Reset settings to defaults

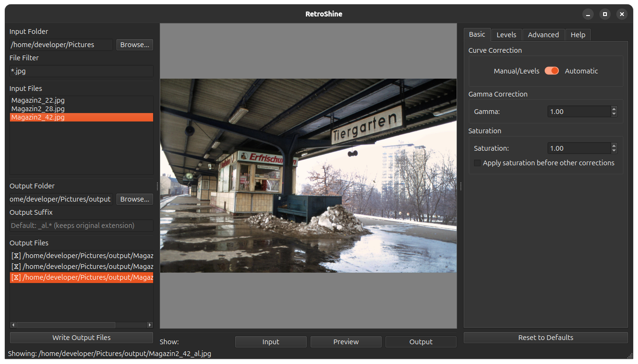click(545, 337)
